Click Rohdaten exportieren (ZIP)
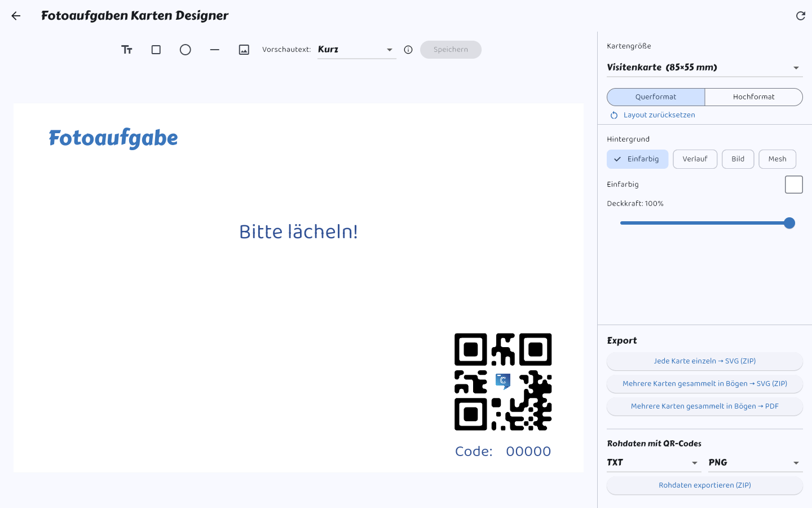812x508 pixels. point(704,485)
